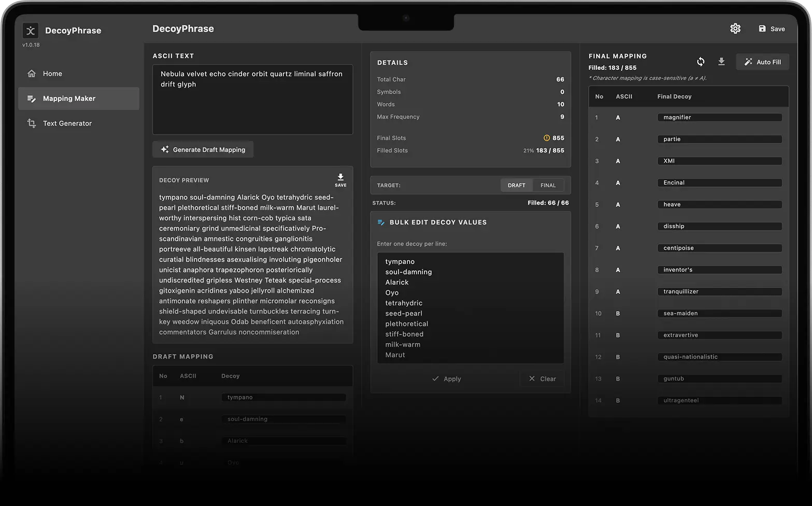Click the sparkle icon on Generate Draft Mapping
Screen dimensions: 812x506
click(x=164, y=149)
